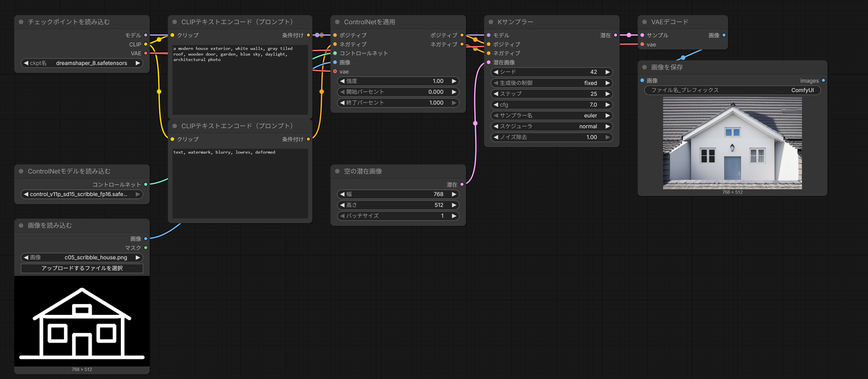Click サンプル input socket on VAEデコード node
This screenshot has height=379, width=868.
pos(642,35)
